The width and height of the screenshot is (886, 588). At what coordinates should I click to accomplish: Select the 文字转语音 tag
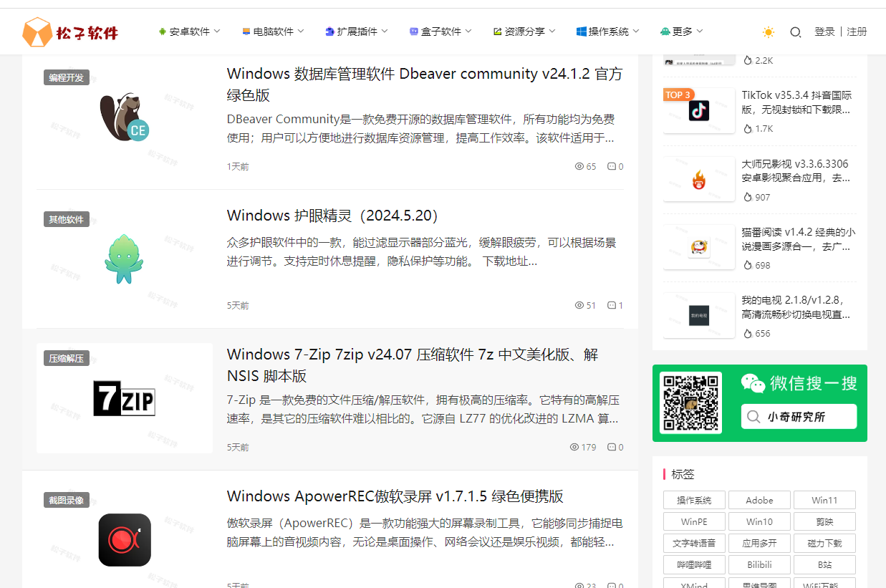(694, 543)
